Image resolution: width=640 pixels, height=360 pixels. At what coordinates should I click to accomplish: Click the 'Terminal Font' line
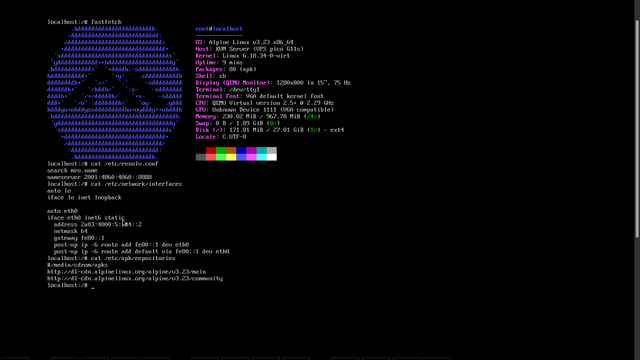coord(260,96)
